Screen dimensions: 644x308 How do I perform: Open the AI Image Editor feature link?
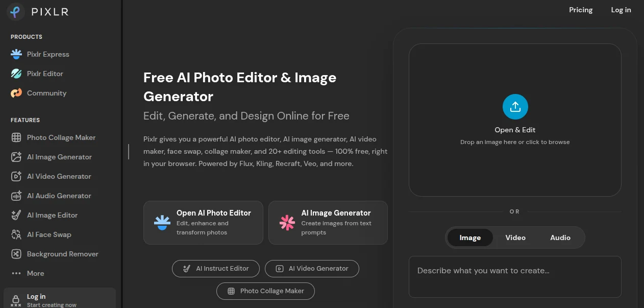point(52,215)
